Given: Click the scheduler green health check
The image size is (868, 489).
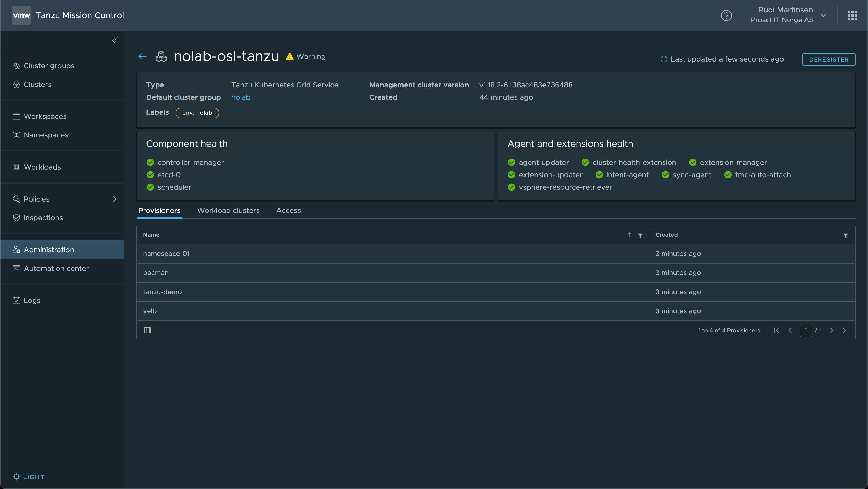Looking at the screenshot, I should click(150, 187).
